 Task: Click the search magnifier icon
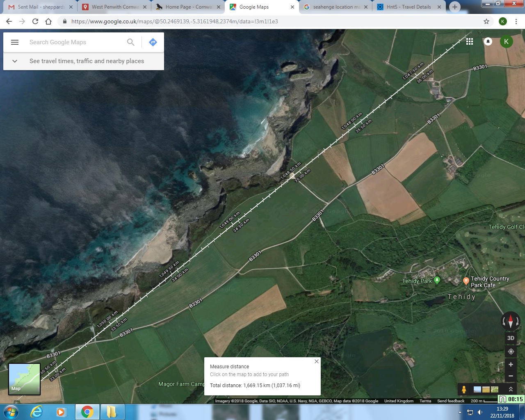coord(130,42)
